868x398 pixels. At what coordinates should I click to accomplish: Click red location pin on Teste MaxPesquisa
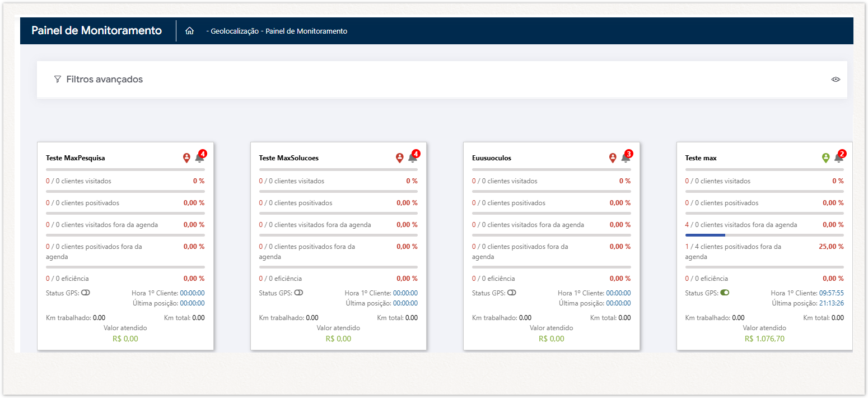click(186, 159)
